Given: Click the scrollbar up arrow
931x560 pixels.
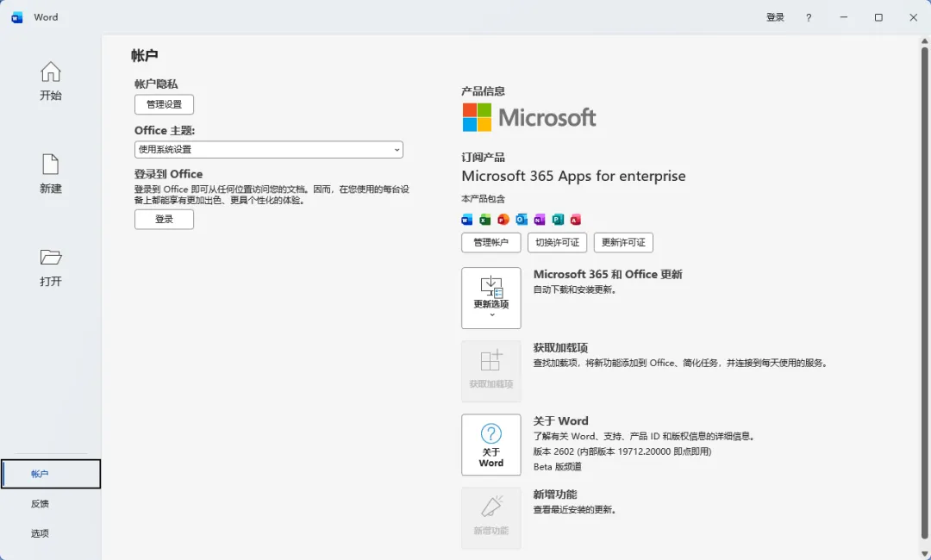Looking at the screenshot, I should click(x=924, y=41).
